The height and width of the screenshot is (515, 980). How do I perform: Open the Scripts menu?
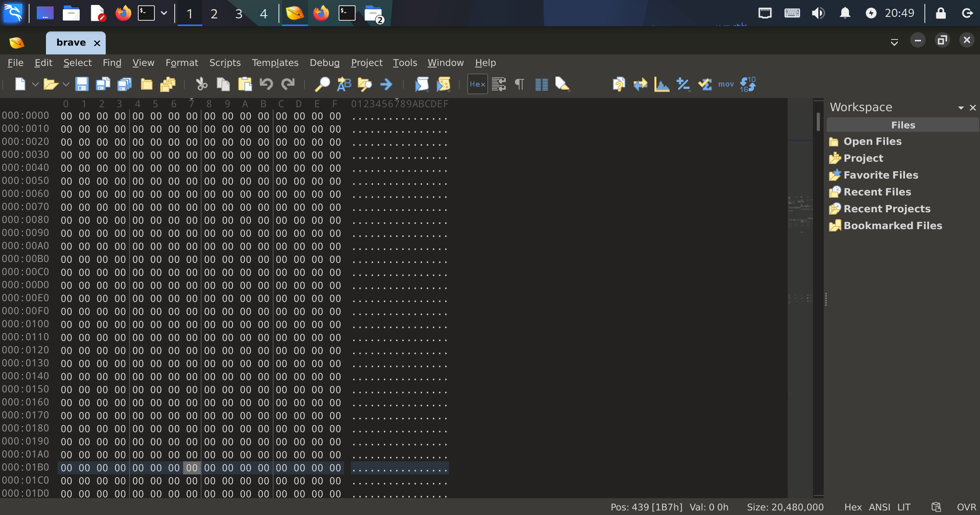[225, 62]
